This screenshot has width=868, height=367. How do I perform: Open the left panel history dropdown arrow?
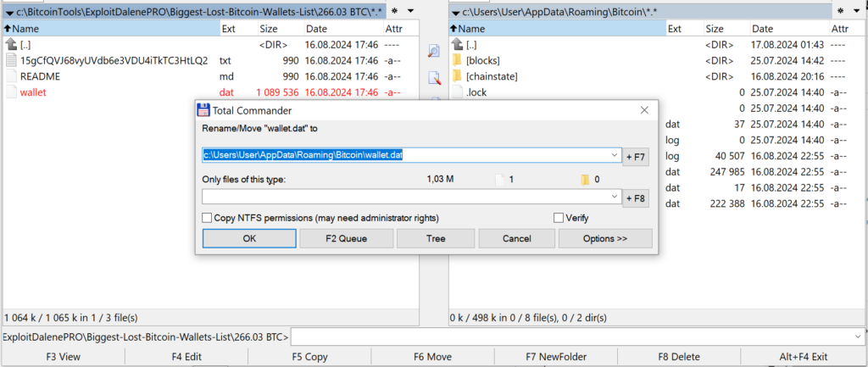410,11
